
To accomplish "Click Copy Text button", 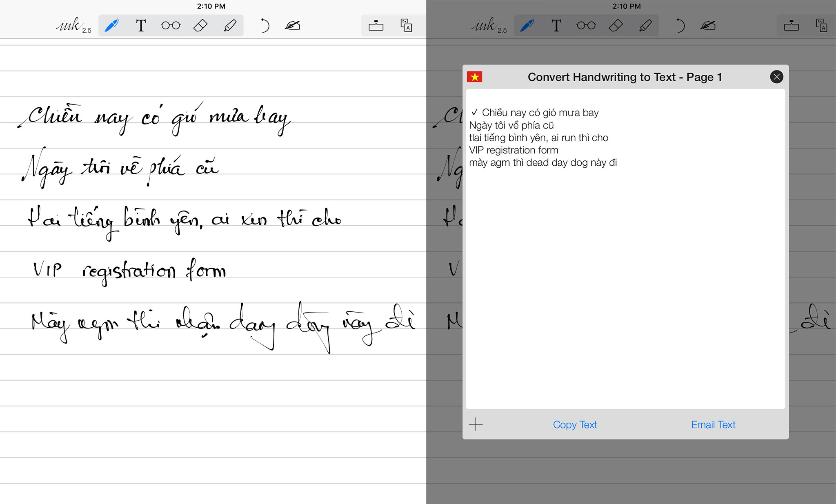I will (x=575, y=425).
